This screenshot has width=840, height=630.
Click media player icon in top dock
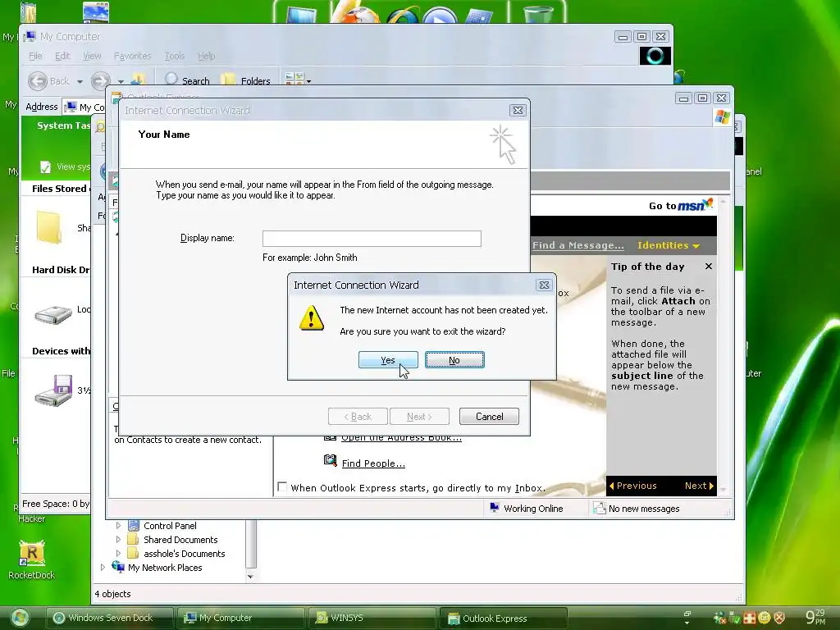[440, 15]
